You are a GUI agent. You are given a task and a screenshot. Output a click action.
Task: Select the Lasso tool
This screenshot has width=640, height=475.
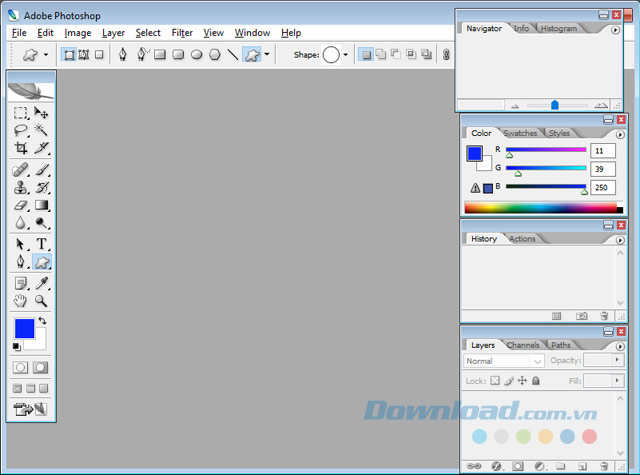20,130
